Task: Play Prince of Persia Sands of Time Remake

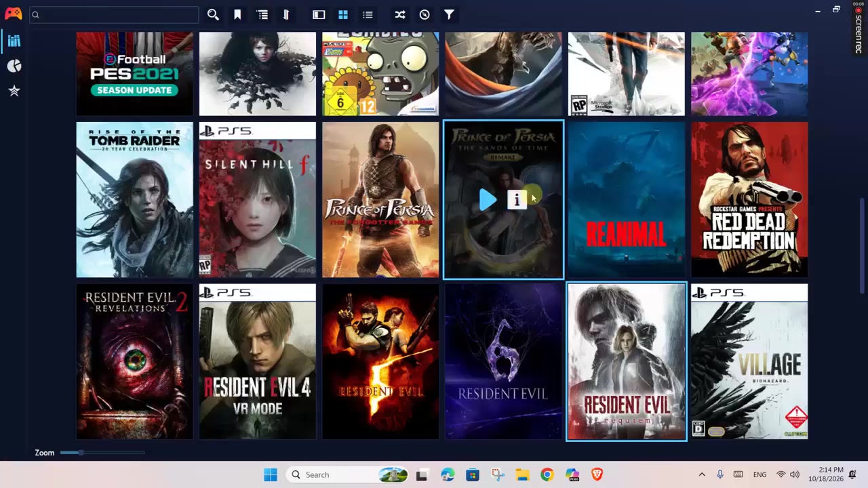Action: 488,200
